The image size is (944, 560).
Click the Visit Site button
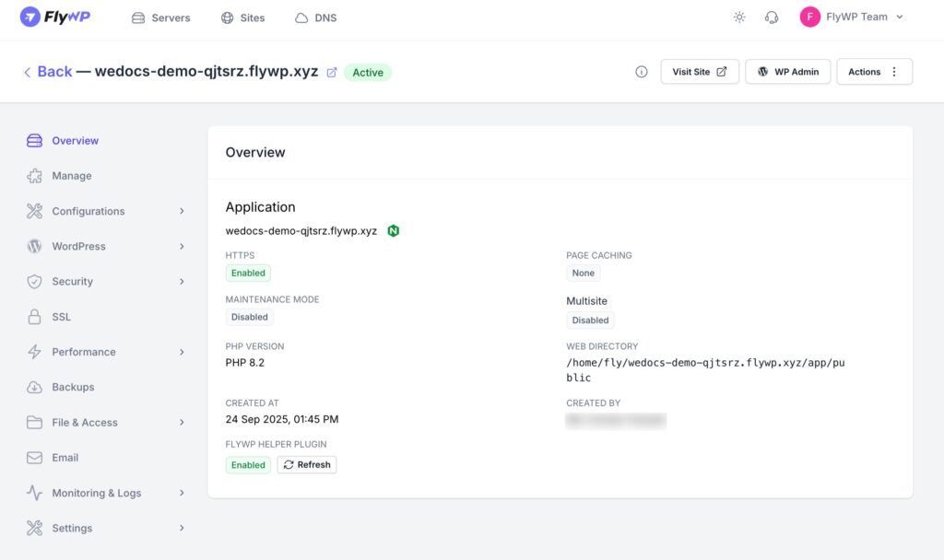point(700,72)
